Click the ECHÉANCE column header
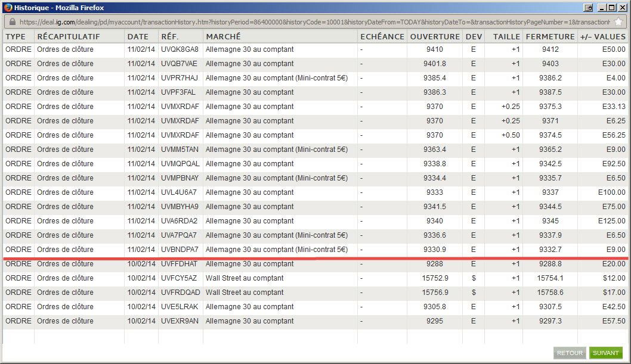The image size is (631, 364). coord(382,36)
